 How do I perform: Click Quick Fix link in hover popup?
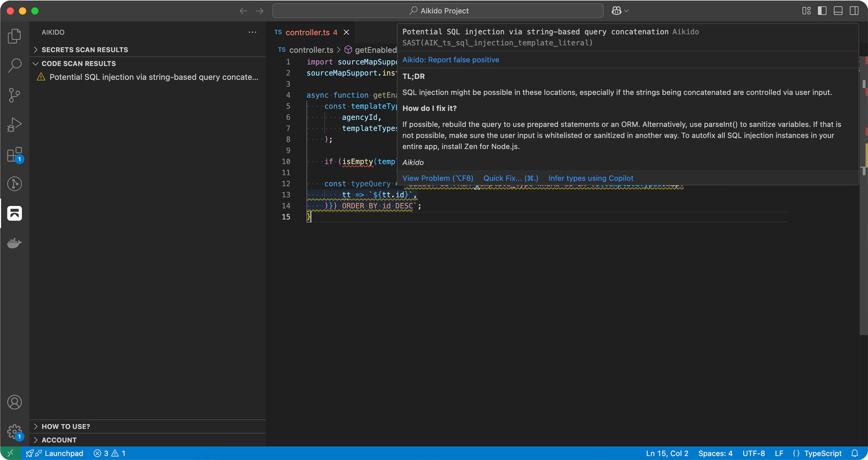coord(511,178)
